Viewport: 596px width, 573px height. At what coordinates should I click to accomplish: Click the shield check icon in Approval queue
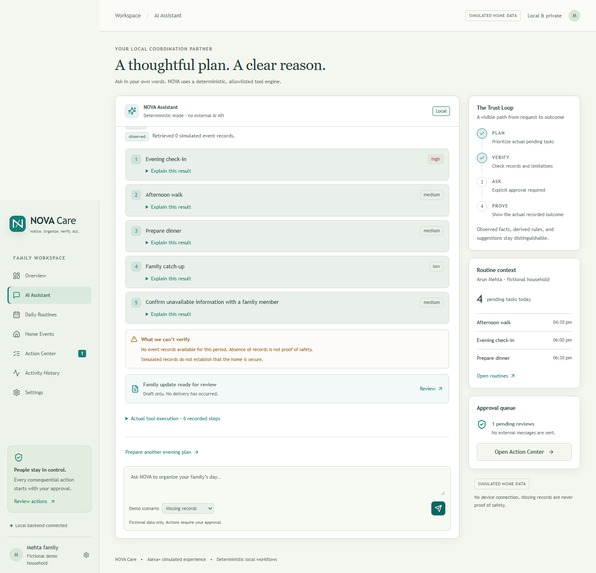(x=482, y=424)
